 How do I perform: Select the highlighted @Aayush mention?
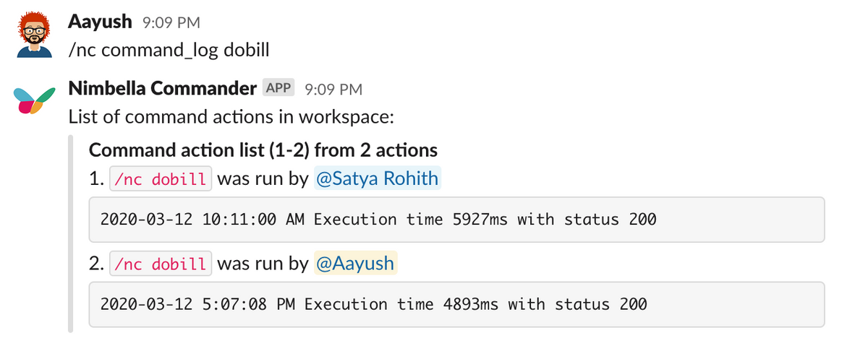[x=355, y=264]
